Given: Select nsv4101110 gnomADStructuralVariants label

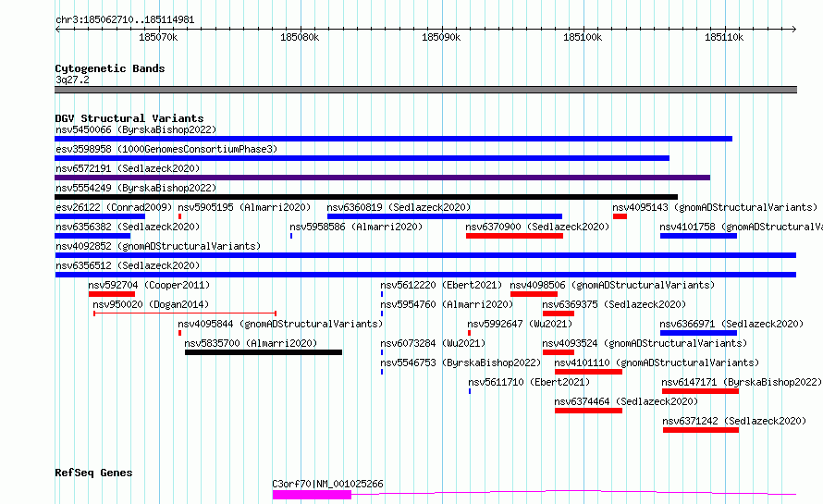Looking at the screenshot, I should (657, 363).
